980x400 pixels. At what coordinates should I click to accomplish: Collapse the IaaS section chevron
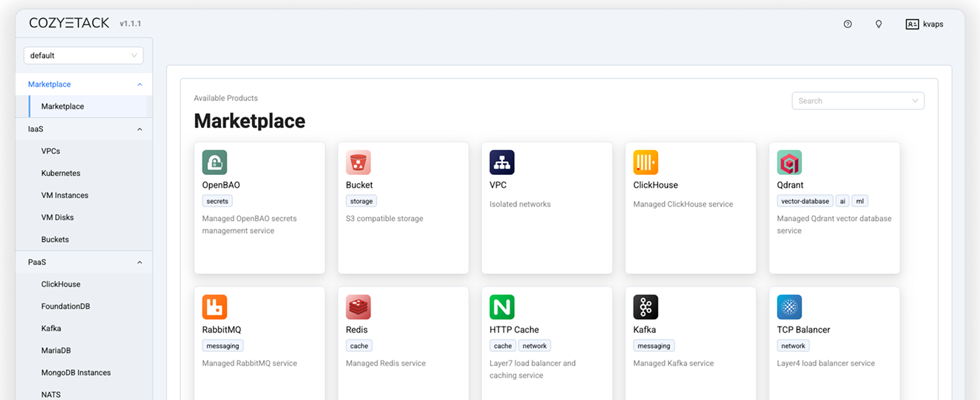coord(140,129)
